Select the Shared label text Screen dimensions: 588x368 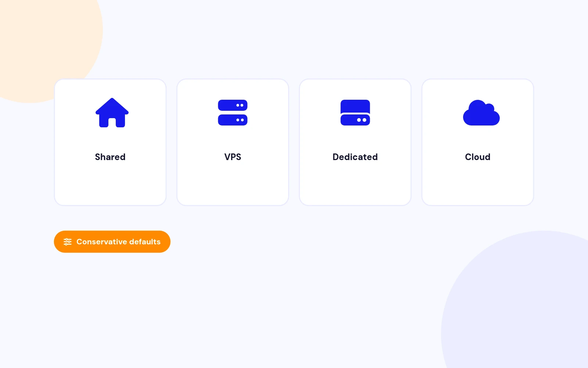pos(110,157)
